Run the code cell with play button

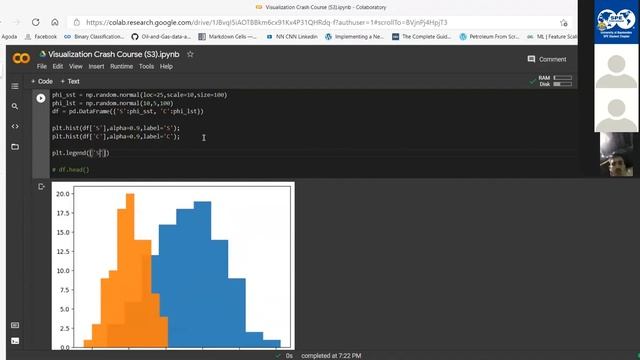click(41, 98)
